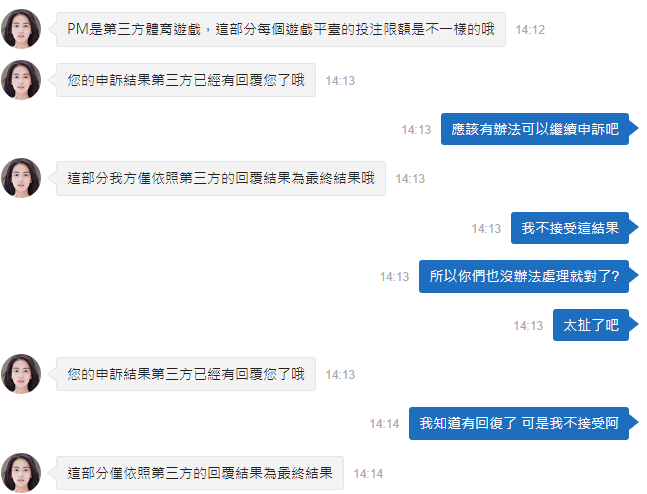This screenshot has width=647, height=494.
Task: Click the blue bubble 所以你們也沒辦法處理就對了?
Action: (524, 277)
